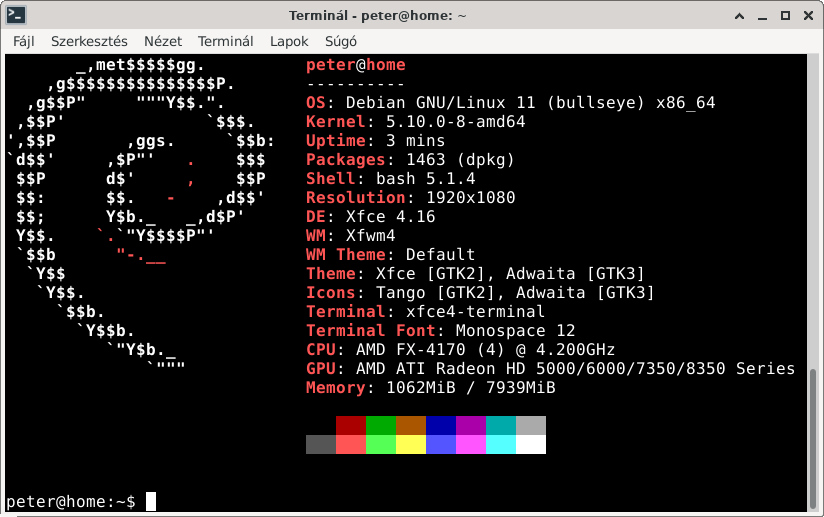This screenshot has width=824, height=517.
Task: Click the bright red color block
Action: (351, 444)
